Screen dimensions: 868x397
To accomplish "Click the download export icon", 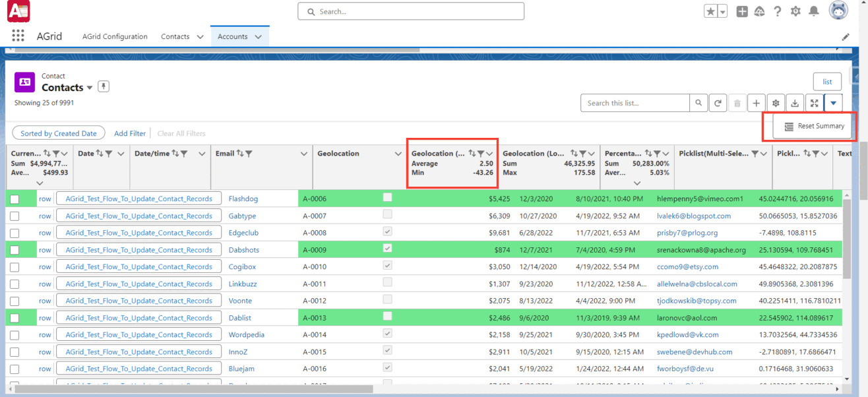I will coord(795,103).
